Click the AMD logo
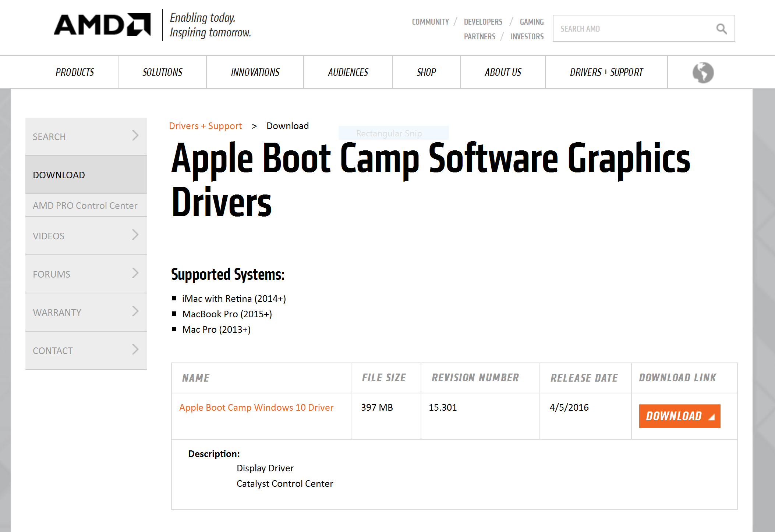775x532 pixels. pyautogui.click(x=102, y=25)
